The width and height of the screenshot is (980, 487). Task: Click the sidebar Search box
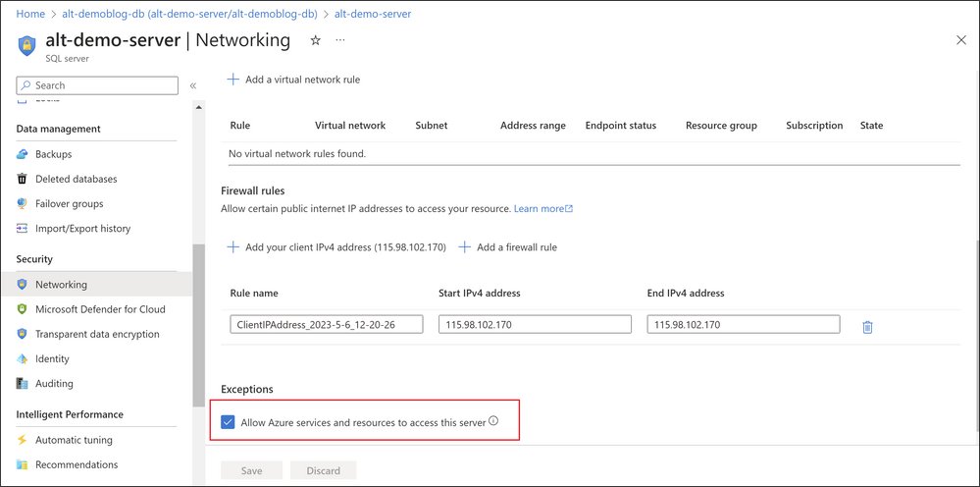[97, 85]
